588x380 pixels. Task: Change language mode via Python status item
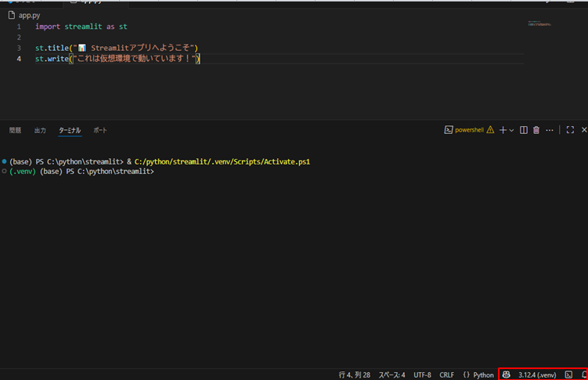click(478, 375)
